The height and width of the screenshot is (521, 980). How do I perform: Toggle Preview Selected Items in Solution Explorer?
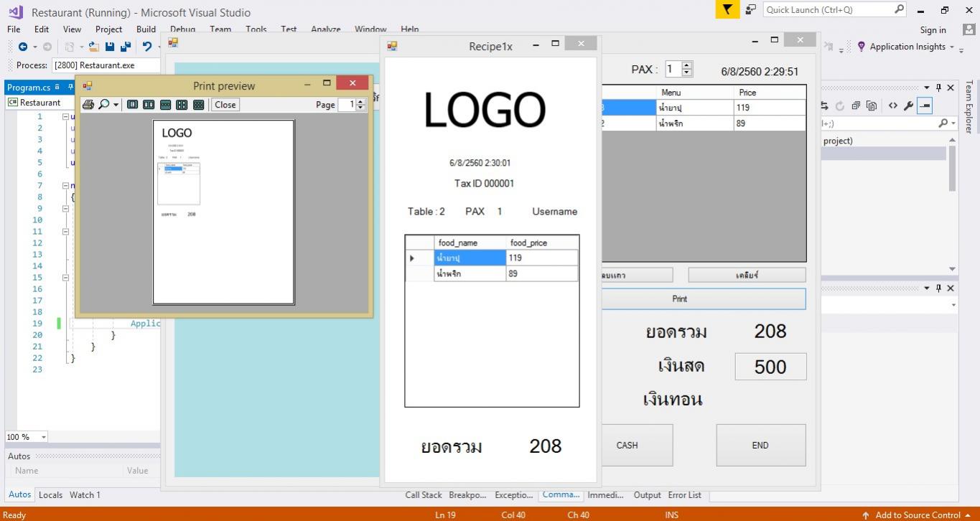pyautogui.click(x=925, y=105)
